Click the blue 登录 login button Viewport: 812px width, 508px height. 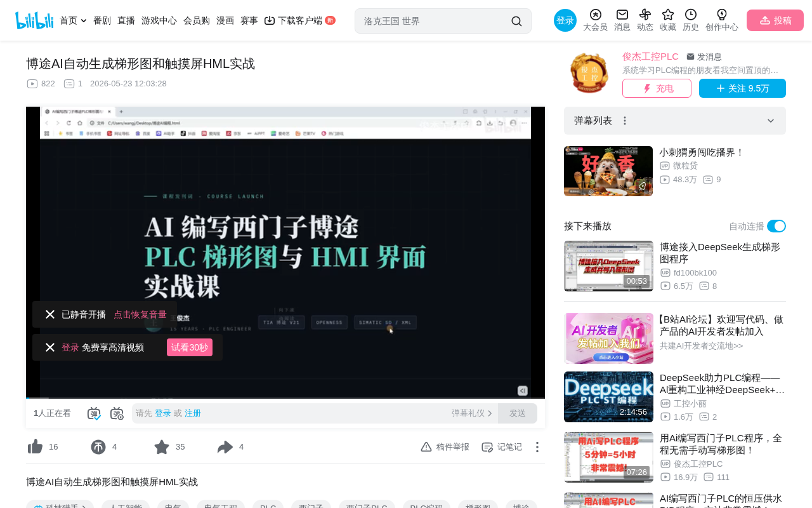tap(565, 20)
